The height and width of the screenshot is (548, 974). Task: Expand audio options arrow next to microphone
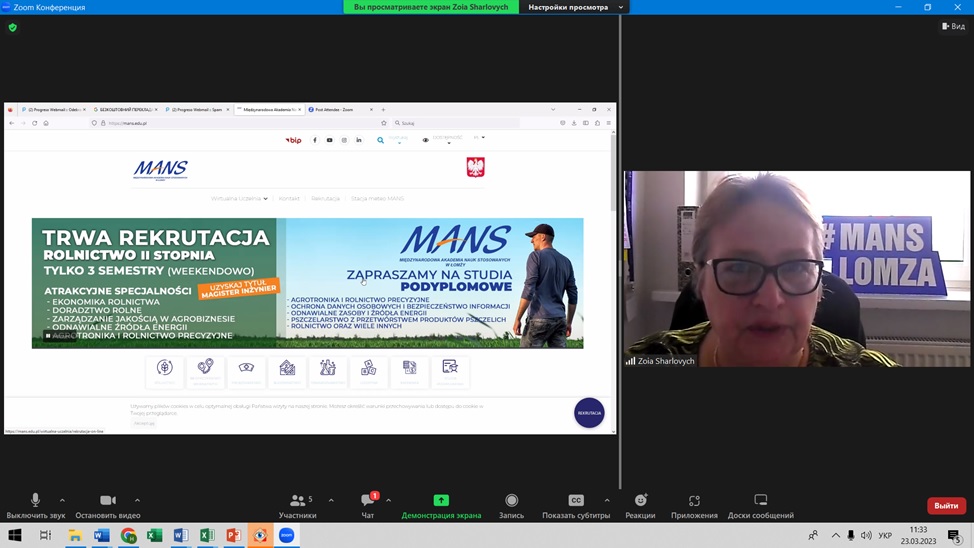pos(62,500)
